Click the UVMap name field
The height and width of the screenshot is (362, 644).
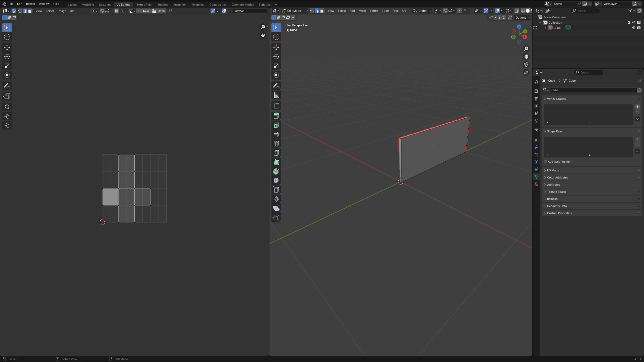249,11
